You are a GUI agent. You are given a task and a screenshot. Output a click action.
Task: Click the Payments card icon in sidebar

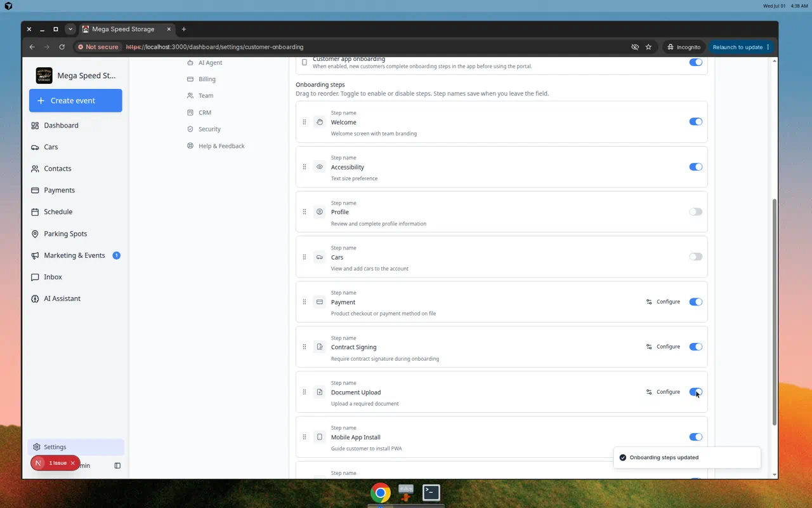[35, 190]
